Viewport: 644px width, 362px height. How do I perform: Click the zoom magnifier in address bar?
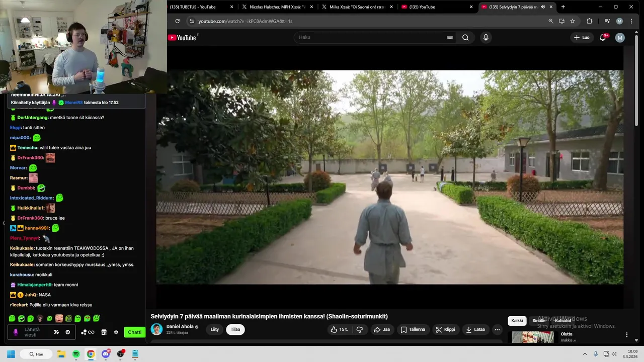coord(551,21)
